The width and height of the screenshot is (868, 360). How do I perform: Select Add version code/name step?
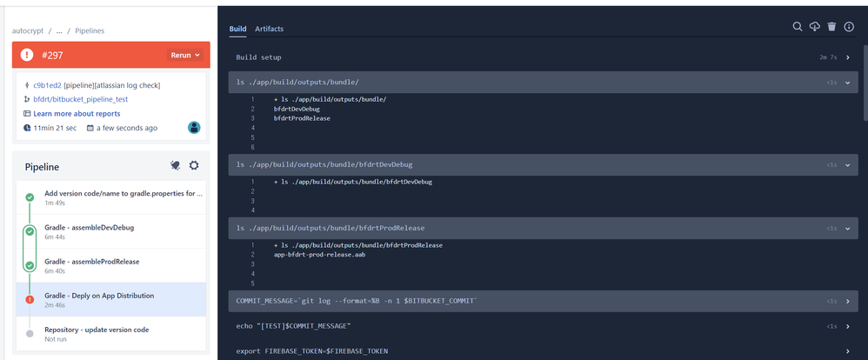coord(111,197)
